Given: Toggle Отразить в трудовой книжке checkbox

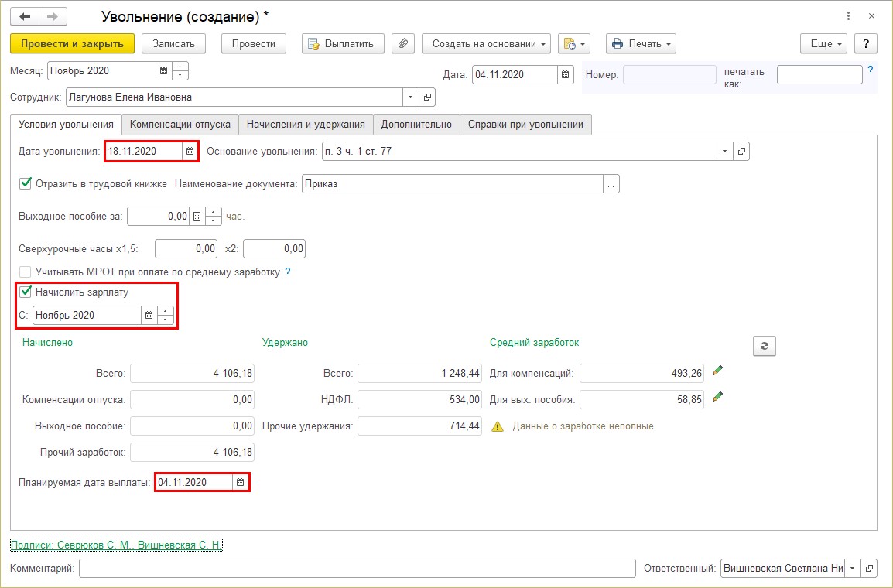Looking at the screenshot, I should pos(25,183).
